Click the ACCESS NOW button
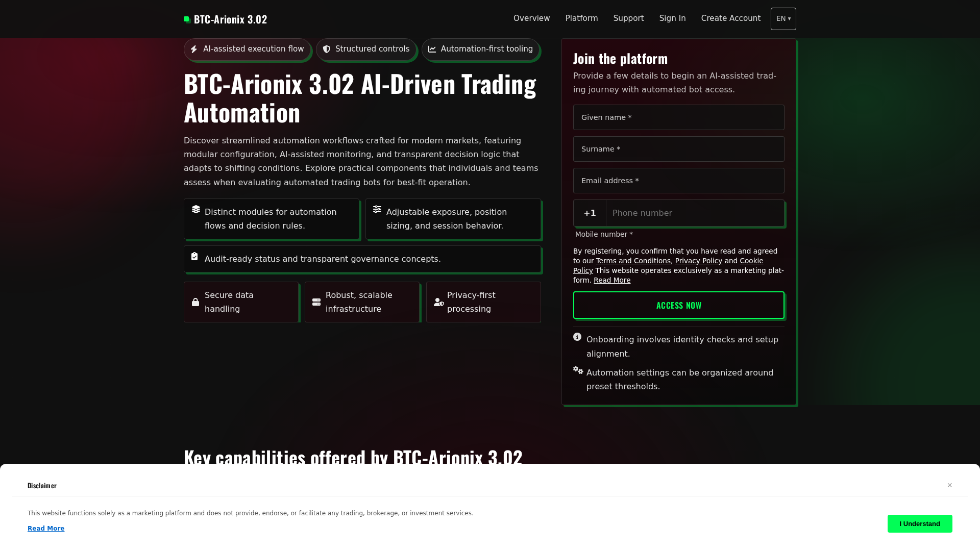 [x=679, y=305]
